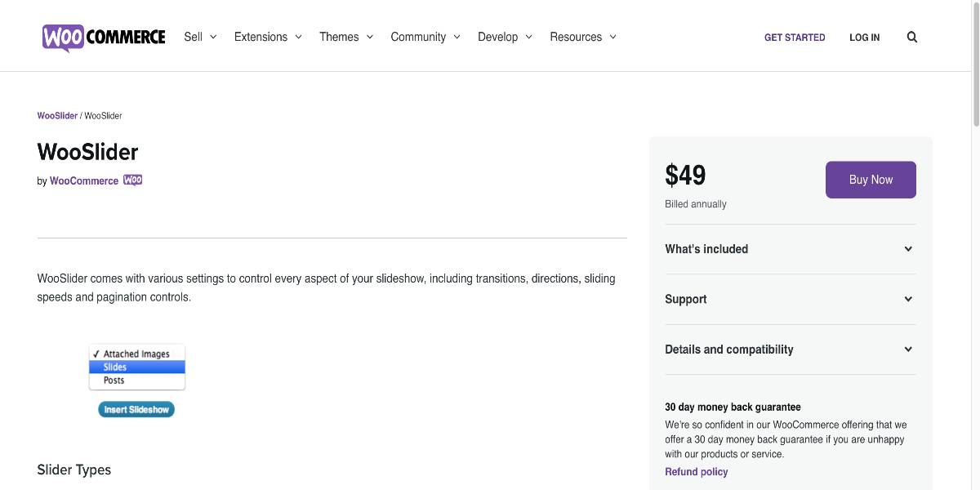The image size is (980, 490).
Task: Open the Themes menu
Action: coord(346,37)
